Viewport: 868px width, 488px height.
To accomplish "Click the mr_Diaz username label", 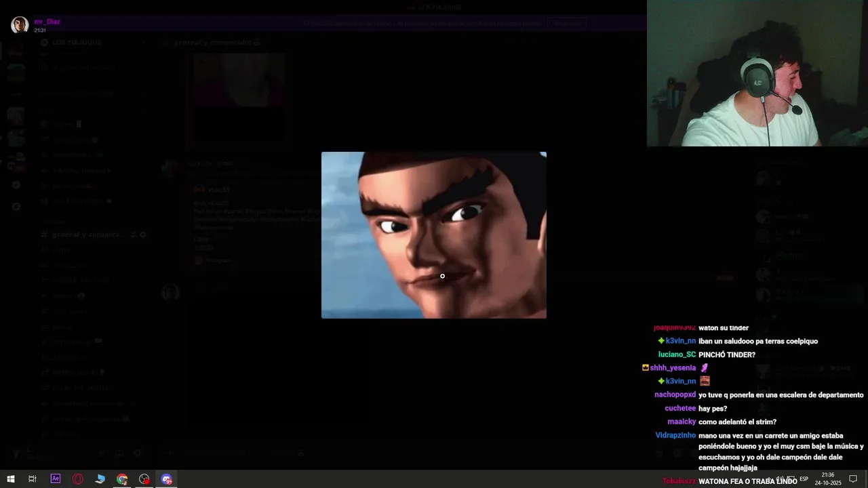I will [x=47, y=22].
